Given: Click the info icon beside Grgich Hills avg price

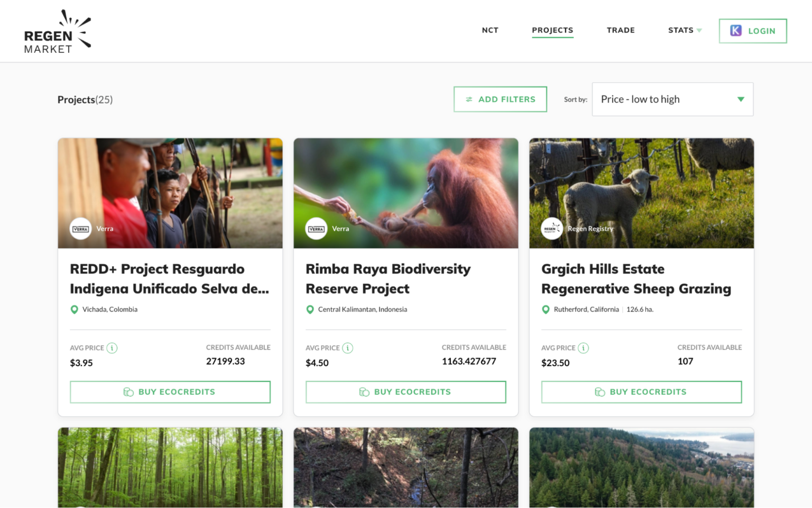Looking at the screenshot, I should click(583, 348).
